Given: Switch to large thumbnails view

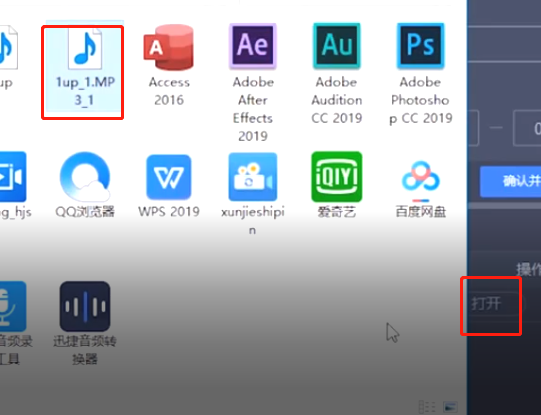Looking at the screenshot, I should (x=450, y=407).
